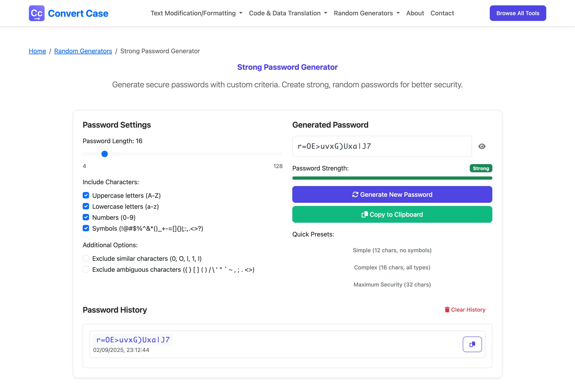This screenshot has height=392, width=575.
Task: Click the Browse All Tools button
Action: 517,13
